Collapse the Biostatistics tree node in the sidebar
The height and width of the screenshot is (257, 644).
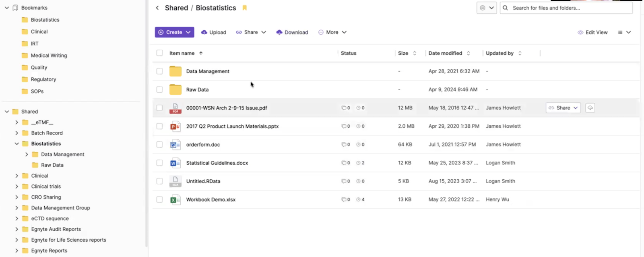click(x=17, y=144)
